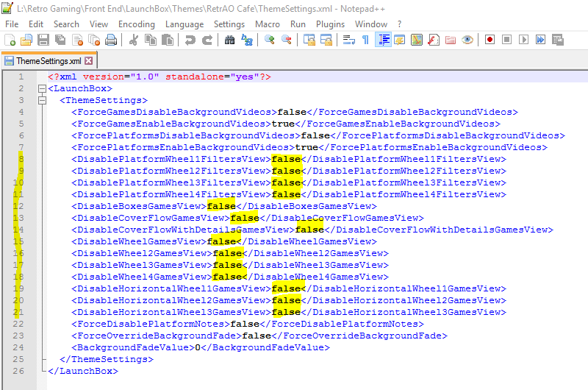Open Find with the binoculars icon
Screen dimensions: 588x390
229,40
